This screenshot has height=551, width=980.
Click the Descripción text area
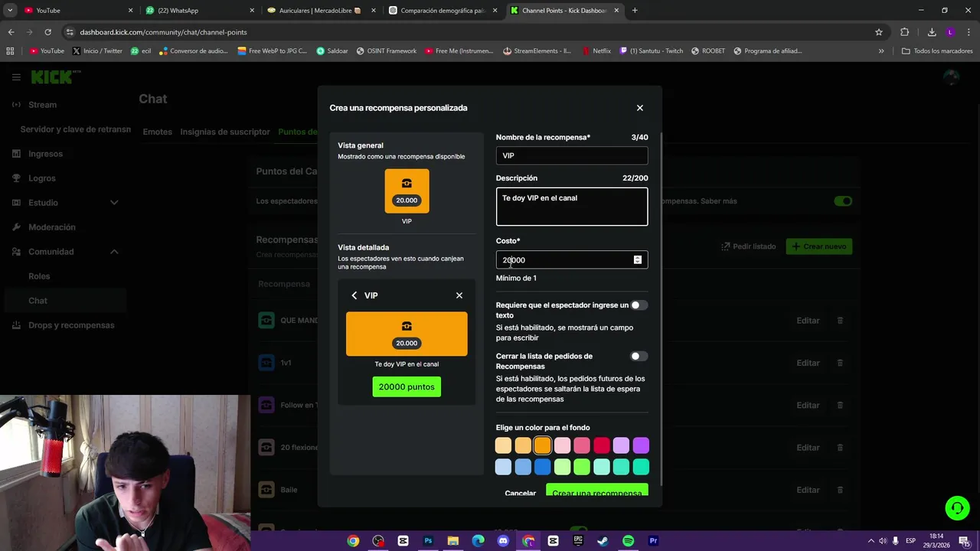pyautogui.click(x=572, y=207)
